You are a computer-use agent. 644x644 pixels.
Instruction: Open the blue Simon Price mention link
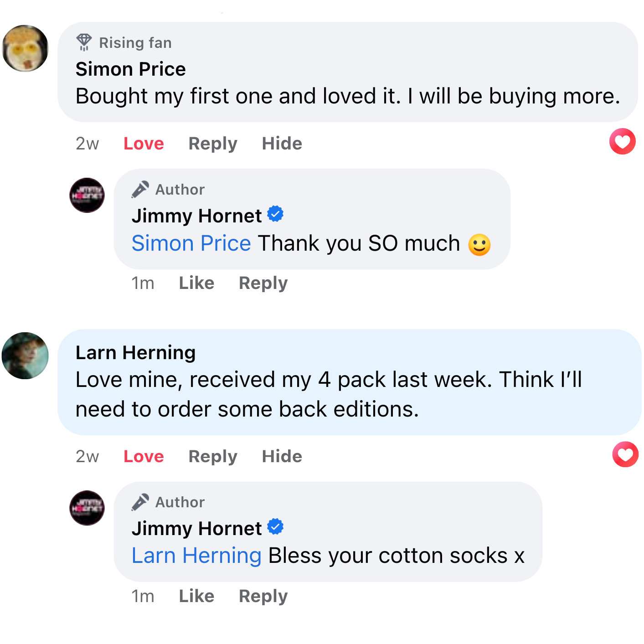click(191, 243)
